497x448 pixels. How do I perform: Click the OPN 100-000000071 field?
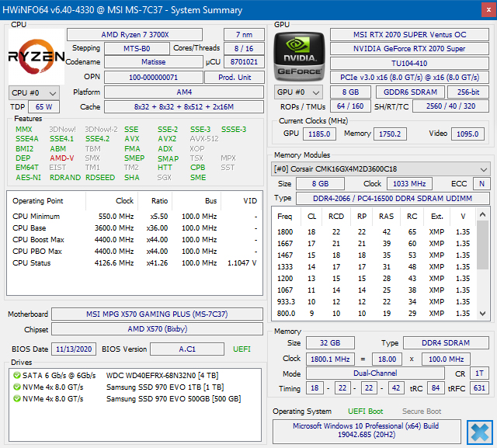point(154,78)
